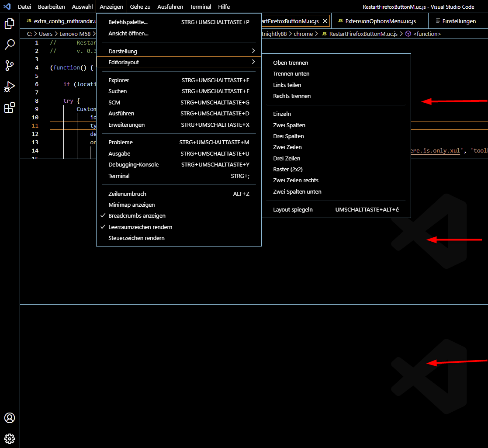Expand the Editorlayout submenu
This screenshot has width=488, height=448.
click(x=179, y=62)
